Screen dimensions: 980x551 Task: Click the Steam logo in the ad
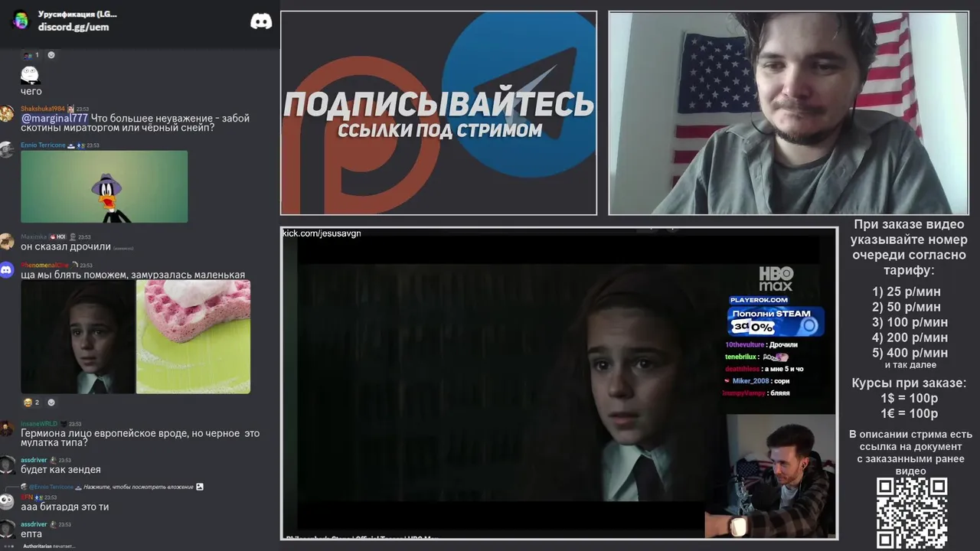808,326
